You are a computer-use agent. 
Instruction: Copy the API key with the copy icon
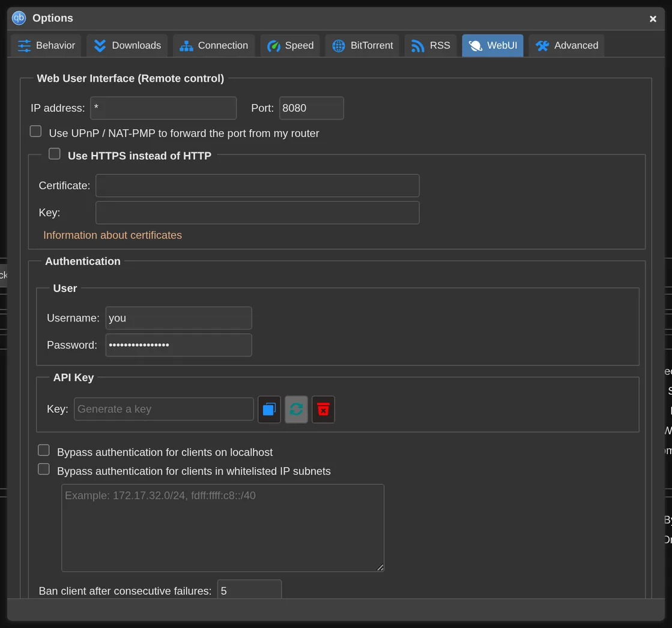click(x=269, y=409)
